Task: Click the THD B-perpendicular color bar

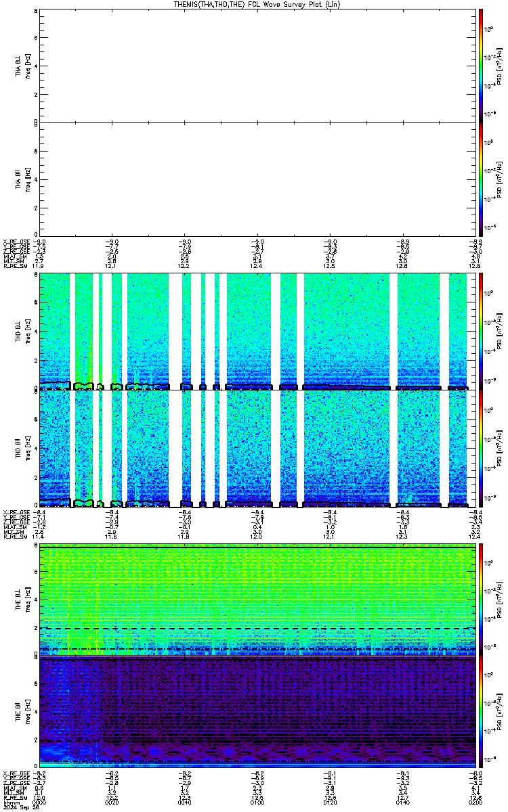Action: pyautogui.click(x=480, y=331)
